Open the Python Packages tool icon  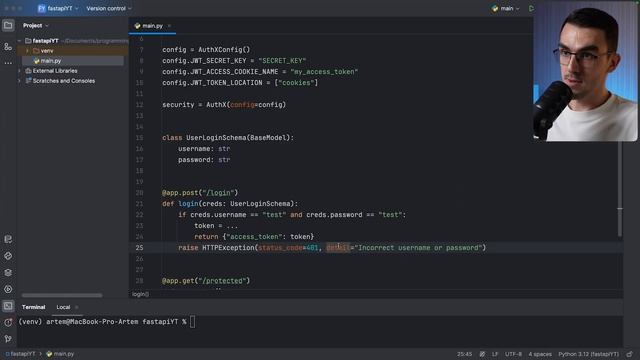[8, 239]
